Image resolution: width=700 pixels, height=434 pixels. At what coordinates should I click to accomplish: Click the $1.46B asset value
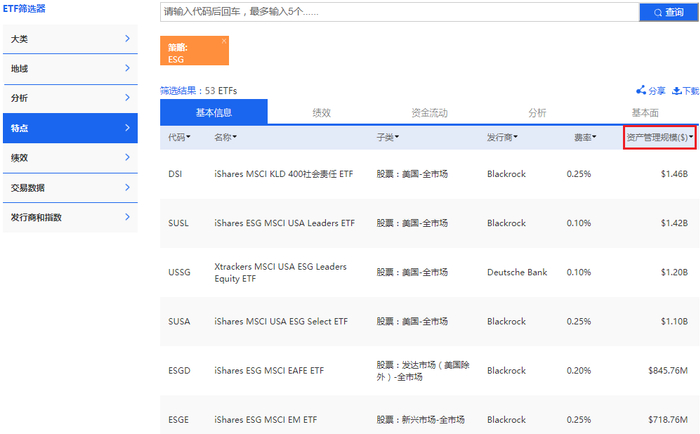674,174
